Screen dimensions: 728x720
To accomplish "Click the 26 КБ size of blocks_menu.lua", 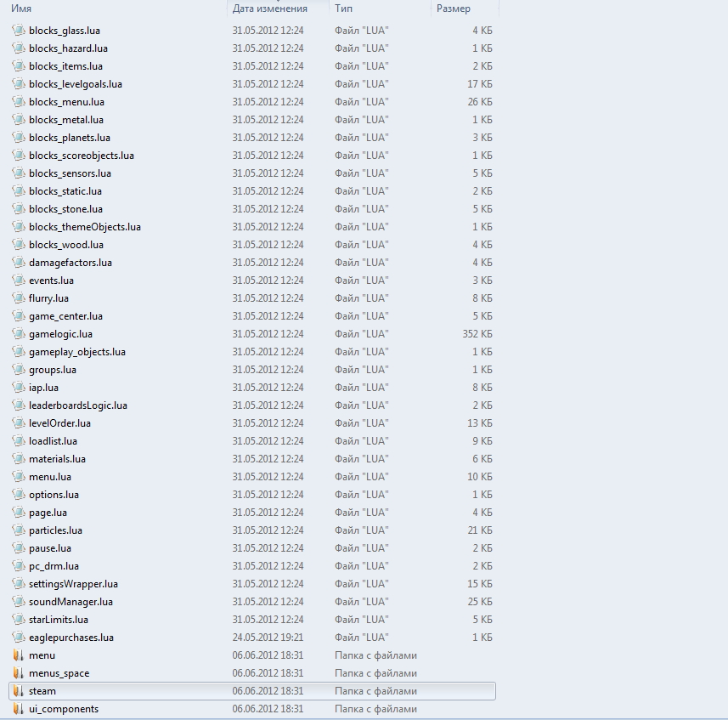I will click(x=480, y=102).
